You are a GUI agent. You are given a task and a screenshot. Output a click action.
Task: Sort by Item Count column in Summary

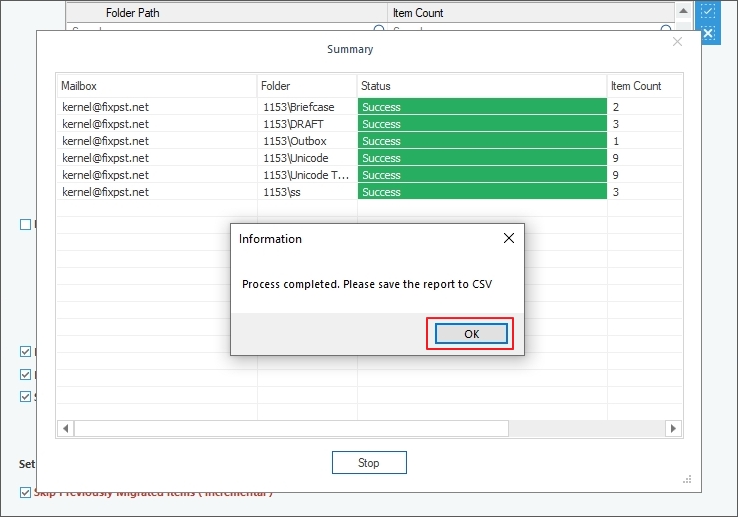[x=644, y=86]
